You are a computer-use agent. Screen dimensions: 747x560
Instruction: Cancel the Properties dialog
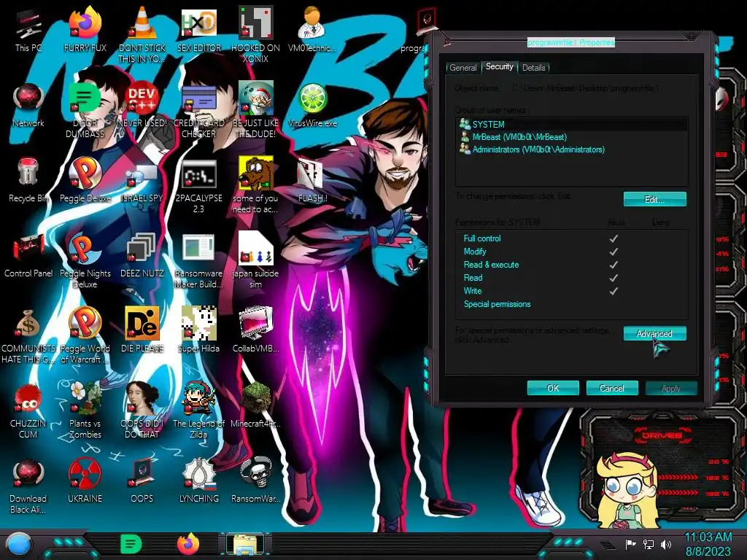[612, 388]
